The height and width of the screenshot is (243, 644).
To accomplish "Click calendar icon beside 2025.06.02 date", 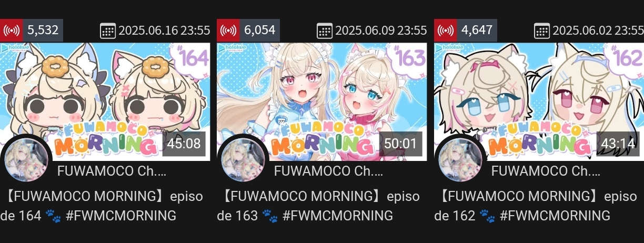I will [542, 31].
